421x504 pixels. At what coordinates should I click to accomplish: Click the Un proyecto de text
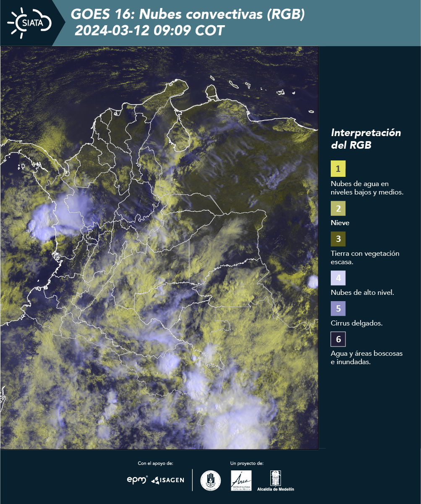coord(247,463)
